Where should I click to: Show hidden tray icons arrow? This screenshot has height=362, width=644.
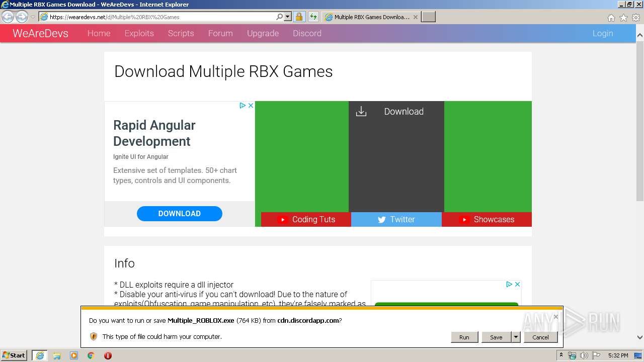[x=561, y=355]
